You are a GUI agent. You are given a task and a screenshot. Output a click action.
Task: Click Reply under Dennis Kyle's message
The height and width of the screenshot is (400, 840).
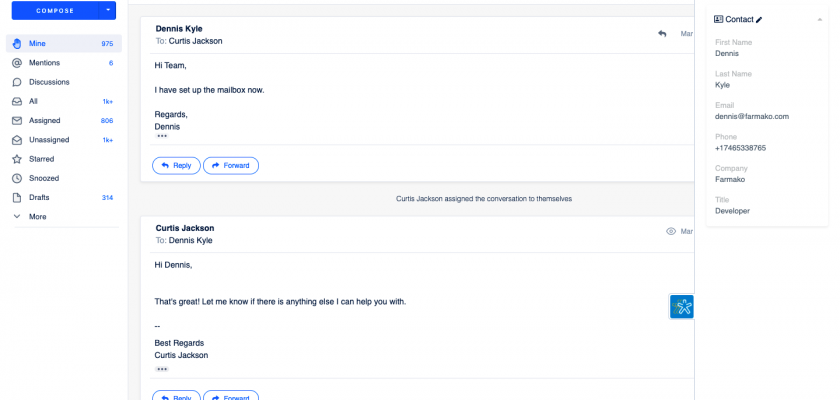(x=175, y=166)
